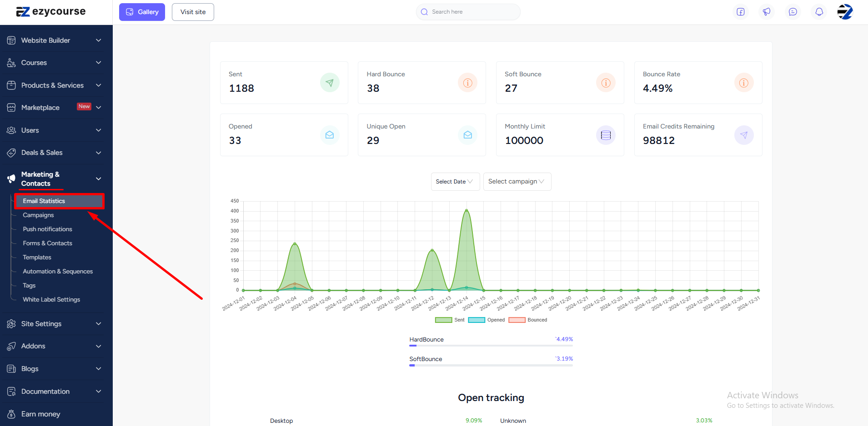This screenshot has height=426, width=868.
Task: Click the Unique Open envelope icon
Action: click(467, 135)
